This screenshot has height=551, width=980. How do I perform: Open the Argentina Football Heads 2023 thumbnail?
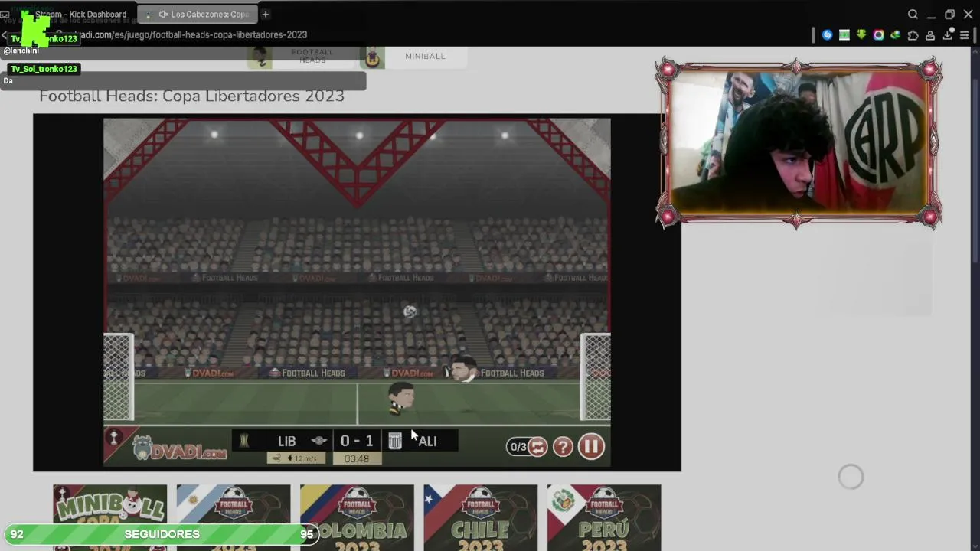tap(234, 517)
